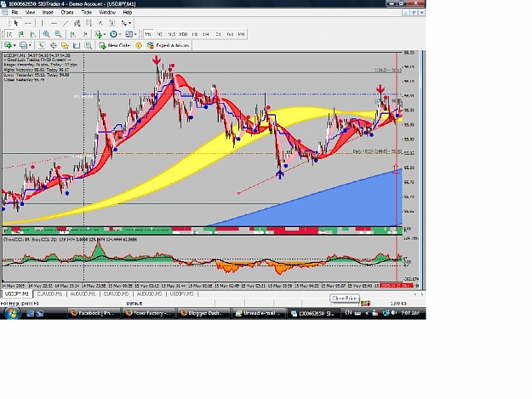
Task: Select the H4 timeframe
Action: pyautogui.click(x=206, y=34)
